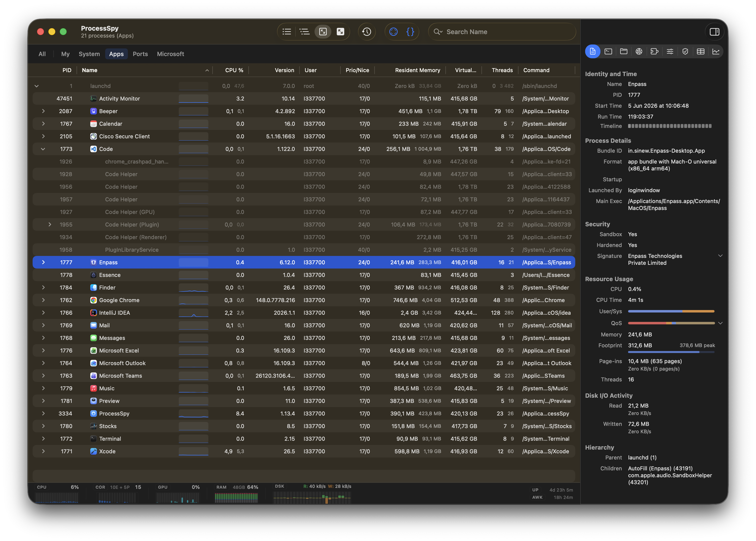Click the User/Sys usage bar
This screenshot has width=756, height=541.
pos(671,312)
